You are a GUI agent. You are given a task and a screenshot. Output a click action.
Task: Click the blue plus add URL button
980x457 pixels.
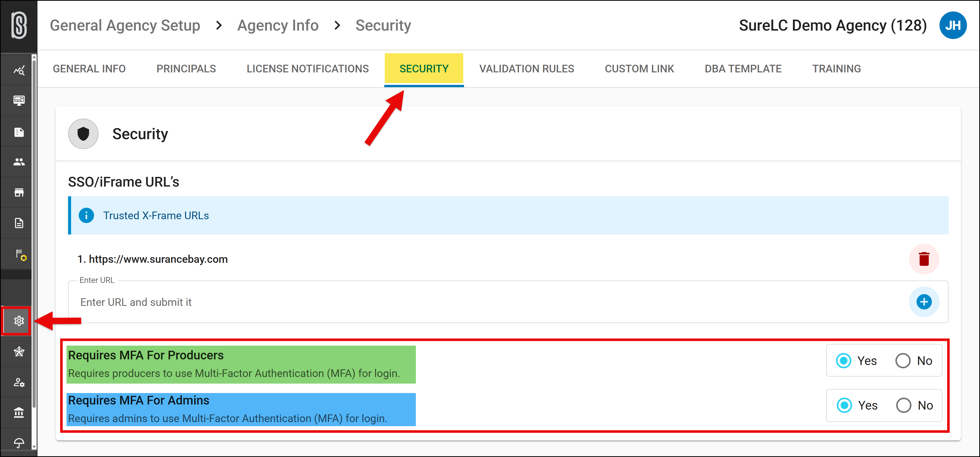point(924,302)
